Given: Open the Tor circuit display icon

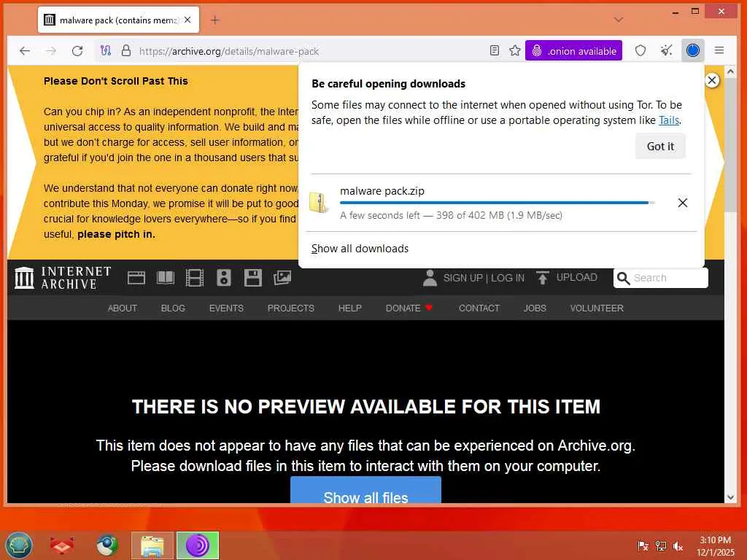Looking at the screenshot, I should tap(106, 51).
